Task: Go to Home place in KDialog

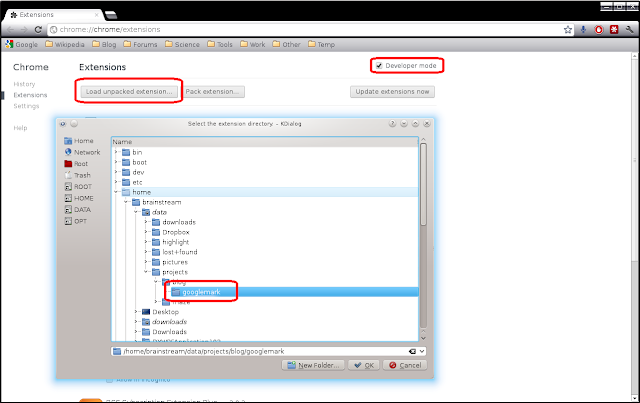Action: point(79,140)
